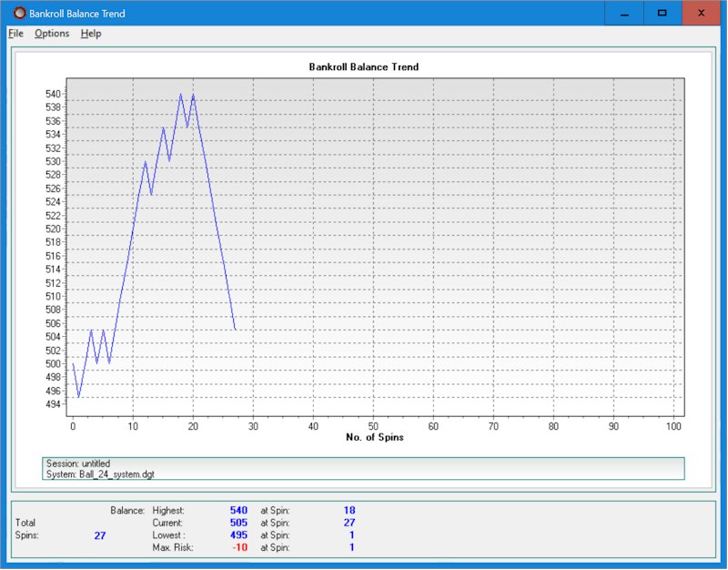Click the Lowest label

(x=168, y=535)
